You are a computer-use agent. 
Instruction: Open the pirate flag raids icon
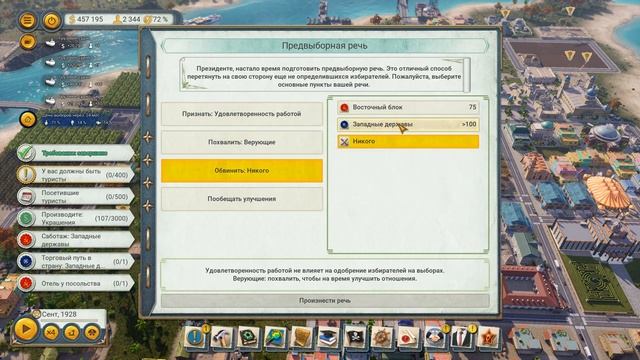click(354, 338)
